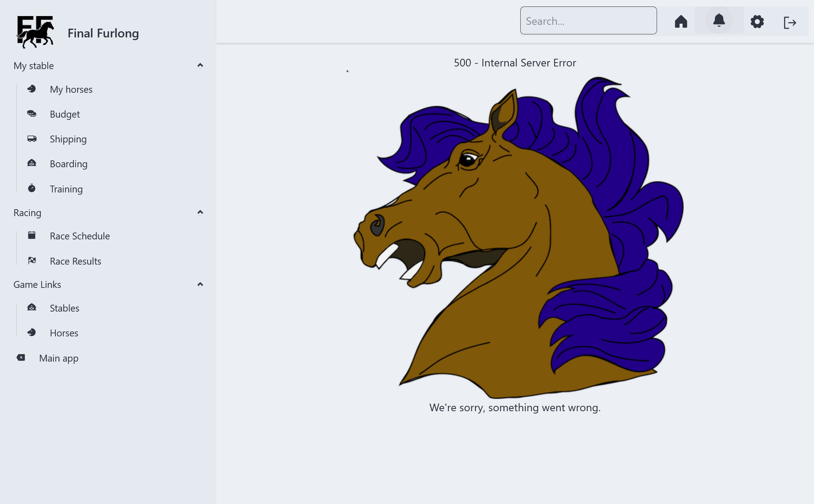Click the home icon in header
Screen dimensions: 814x504
pyautogui.click(x=680, y=21)
